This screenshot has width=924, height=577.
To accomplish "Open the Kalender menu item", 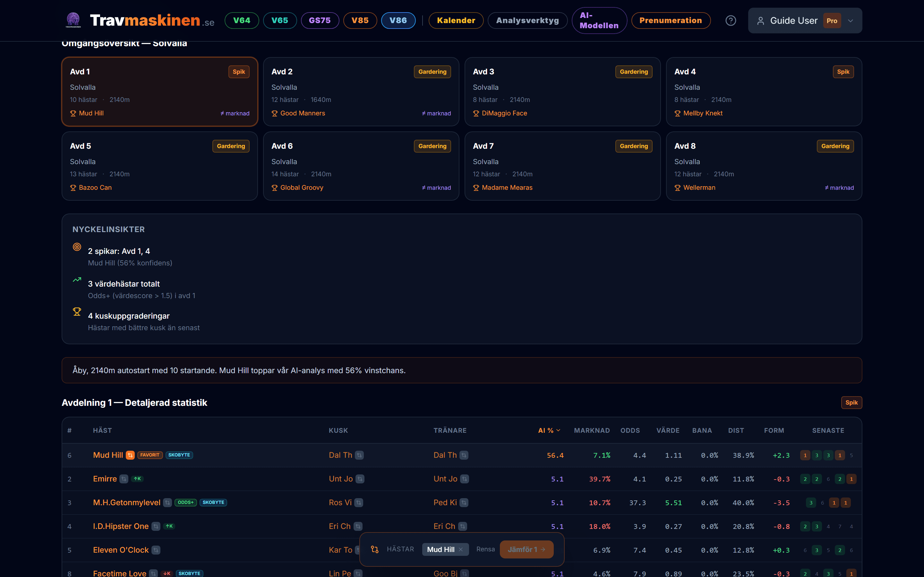I will (456, 21).
